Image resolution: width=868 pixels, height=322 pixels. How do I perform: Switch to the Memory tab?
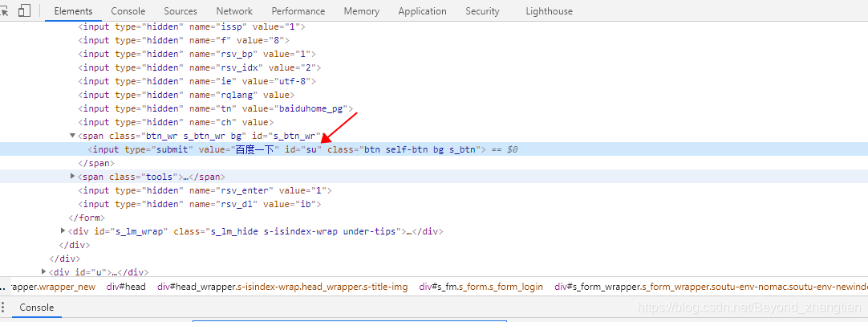pyautogui.click(x=362, y=11)
